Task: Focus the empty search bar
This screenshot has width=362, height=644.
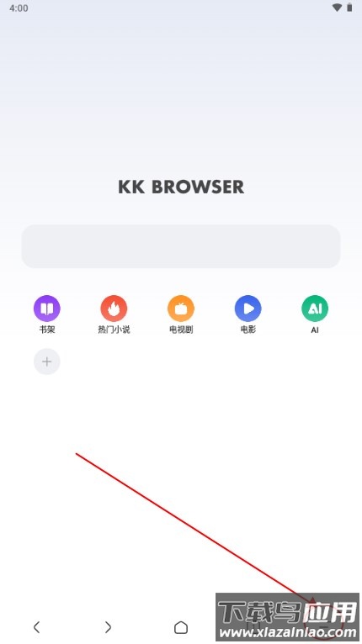Action: [181, 246]
